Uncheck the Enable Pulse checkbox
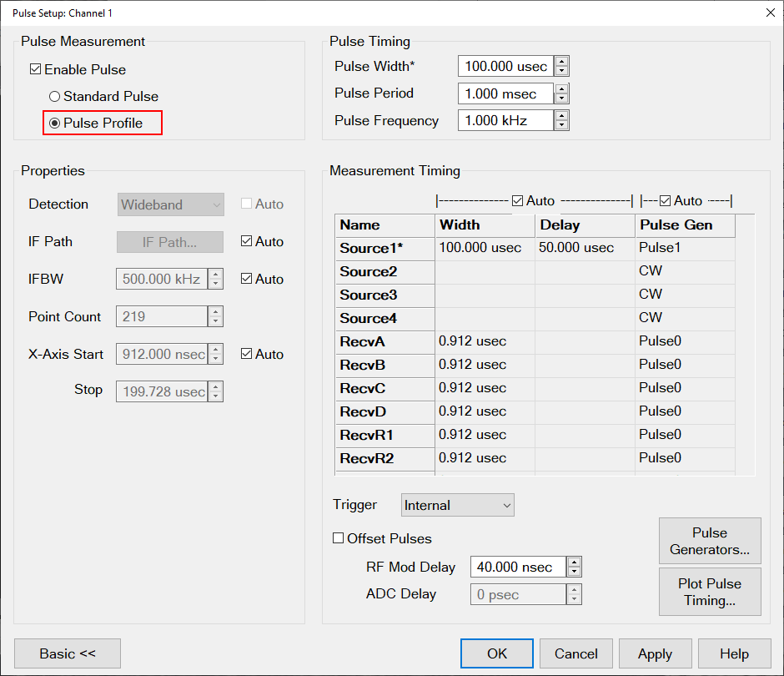784x676 pixels. 36,70
